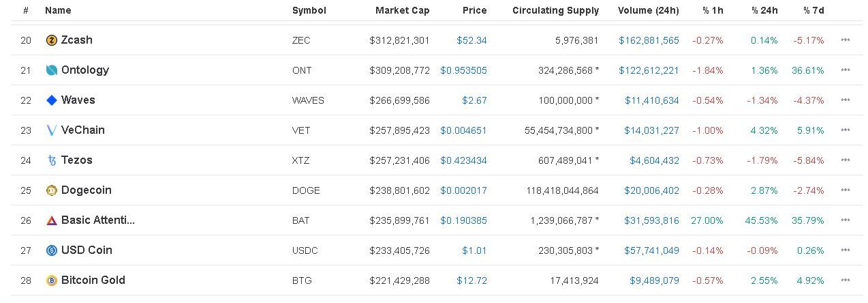Sort by the % 24h column header
The image size is (868, 303).
pyautogui.click(x=764, y=10)
